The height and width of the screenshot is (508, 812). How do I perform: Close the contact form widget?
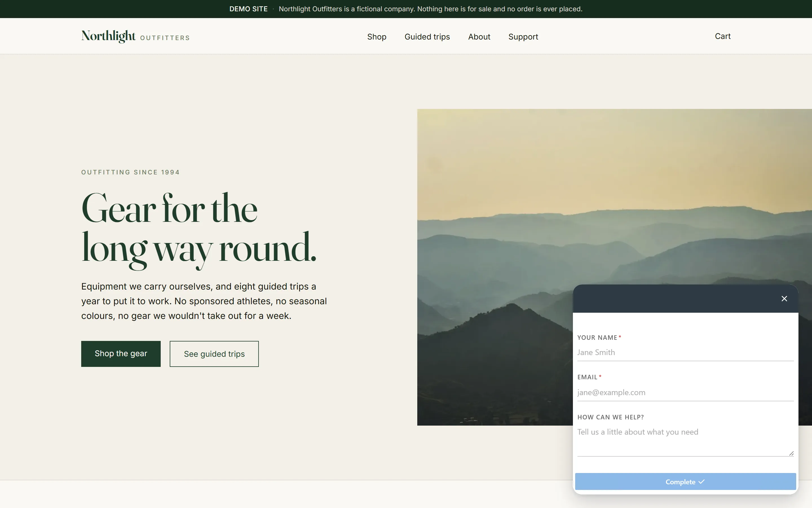click(784, 299)
